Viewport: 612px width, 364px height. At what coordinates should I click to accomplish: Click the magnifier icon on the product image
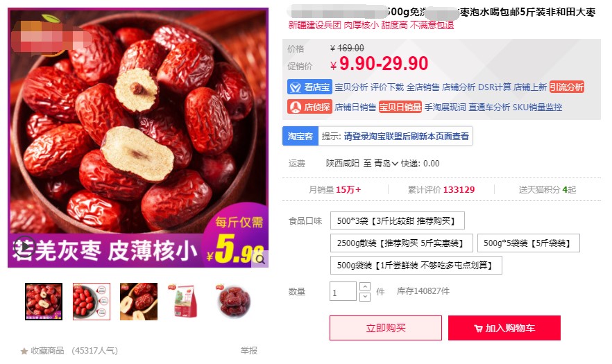(260, 259)
